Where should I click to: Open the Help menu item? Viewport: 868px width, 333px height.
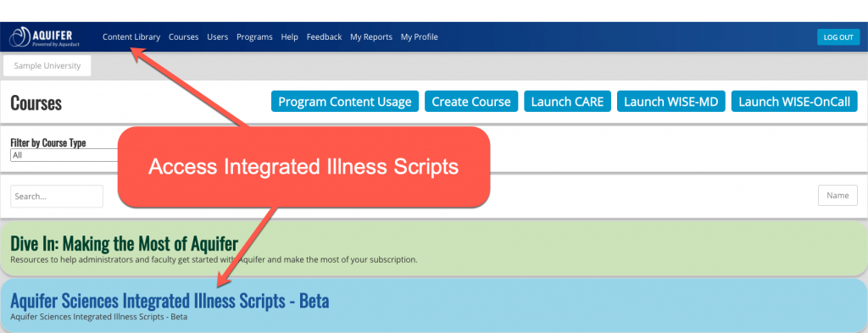(x=290, y=37)
